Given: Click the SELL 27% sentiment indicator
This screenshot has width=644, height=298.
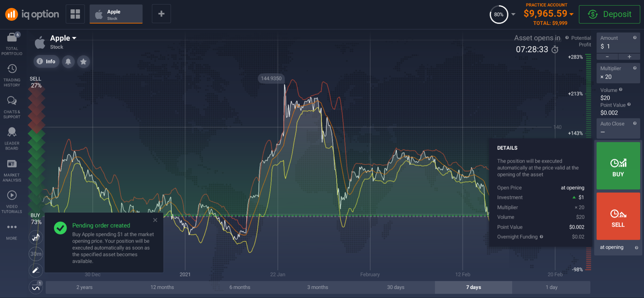Looking at the screenshot, I should (x=36, y=82).
